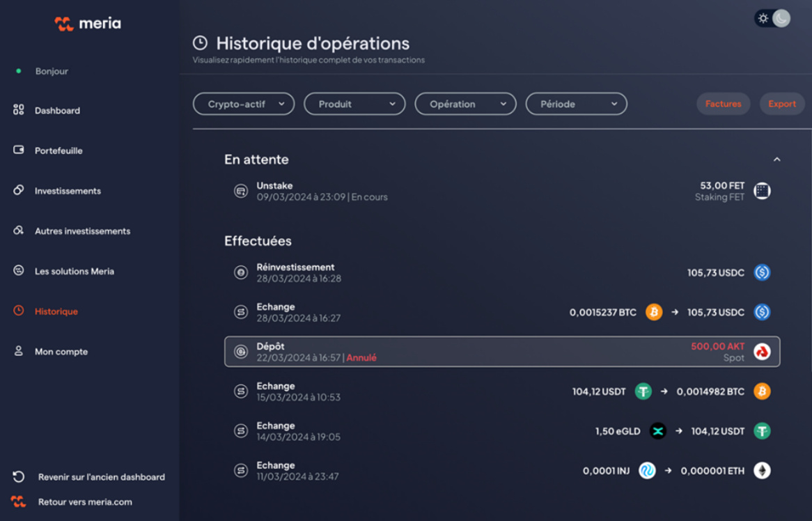The height and width of the screenshot is (521, 812).
Task: Click the Historique clock icon in sidebar
Action: coord(19,311)
